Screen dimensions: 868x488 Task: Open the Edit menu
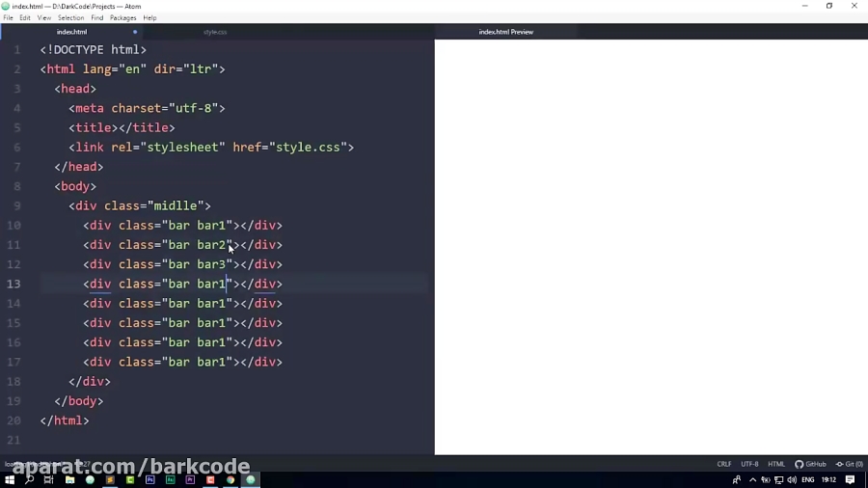tap(25, 17)
